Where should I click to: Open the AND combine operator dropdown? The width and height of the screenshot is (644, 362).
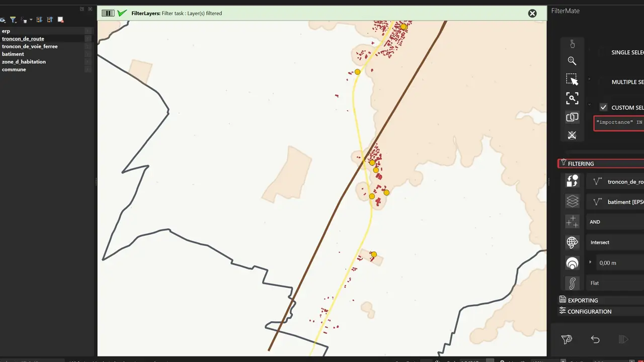click(x=615, y=222)
